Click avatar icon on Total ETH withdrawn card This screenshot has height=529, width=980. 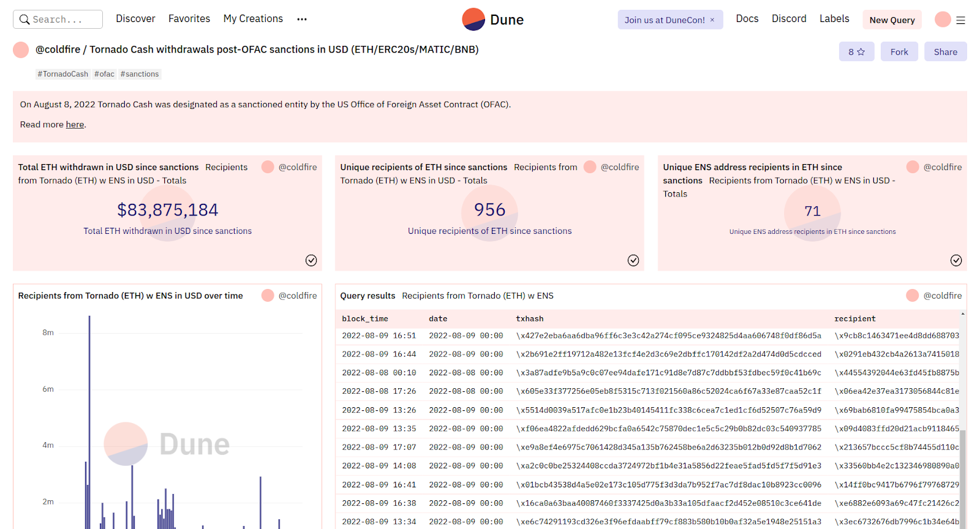pos(268,167)
